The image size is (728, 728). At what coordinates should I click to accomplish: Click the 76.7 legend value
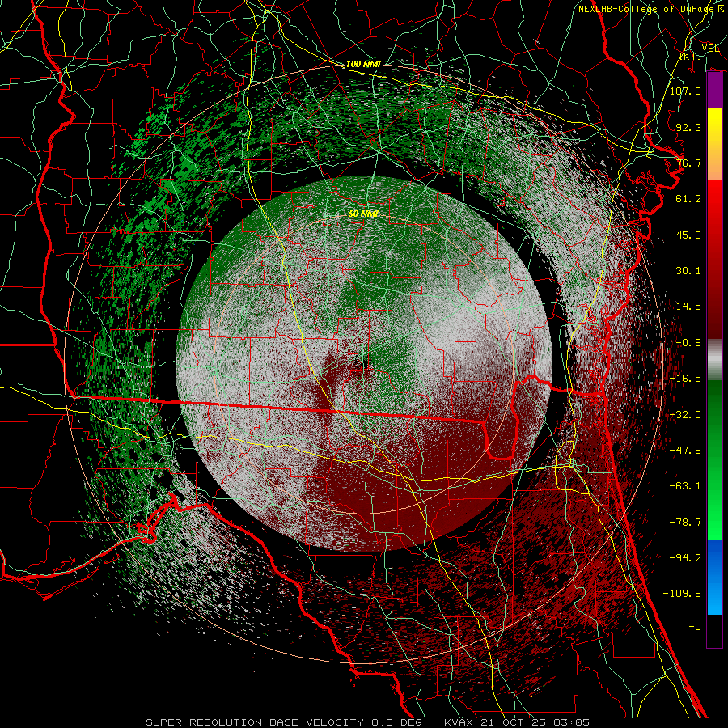click(688, 163)
